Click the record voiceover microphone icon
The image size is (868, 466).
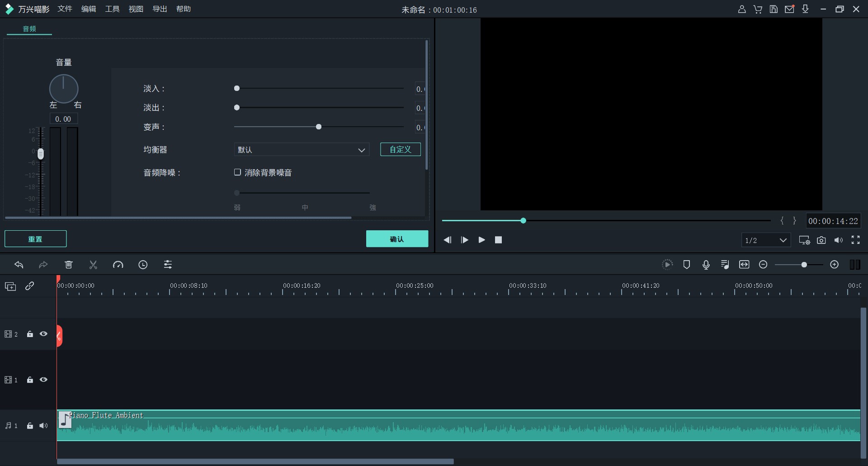click(706, 265)
